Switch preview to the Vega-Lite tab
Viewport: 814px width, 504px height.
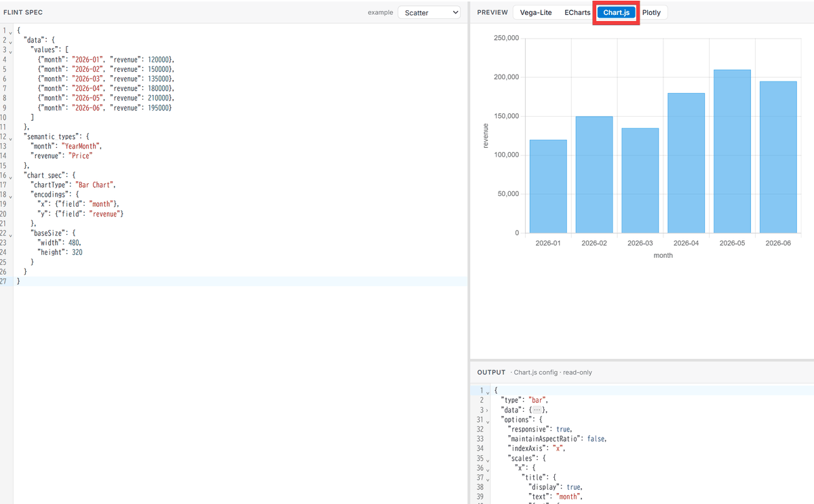point(536,12)
